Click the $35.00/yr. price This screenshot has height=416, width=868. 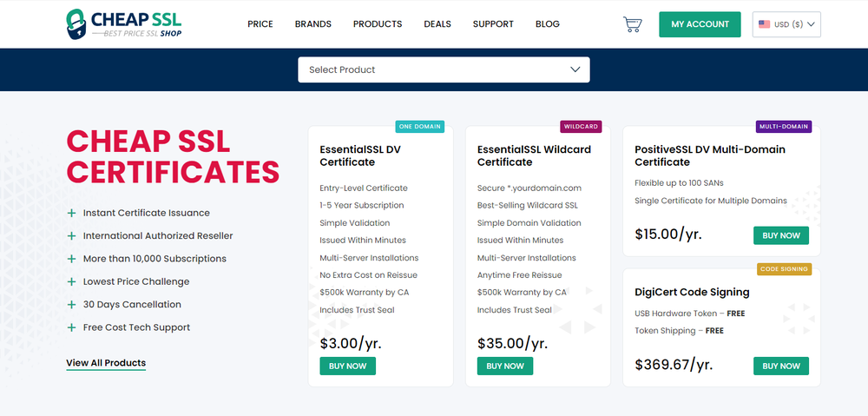(513, 343)
